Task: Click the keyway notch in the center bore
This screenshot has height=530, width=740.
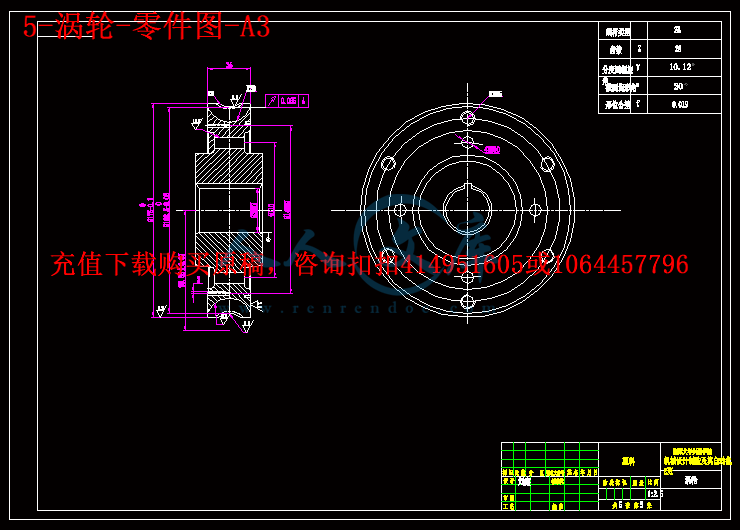Action: tap(466, 184)
